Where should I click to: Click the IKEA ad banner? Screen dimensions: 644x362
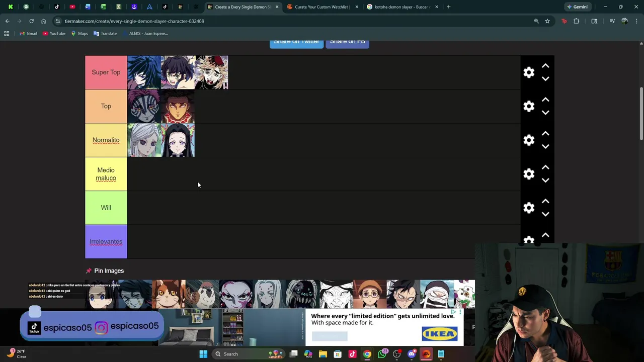[384, 327]
